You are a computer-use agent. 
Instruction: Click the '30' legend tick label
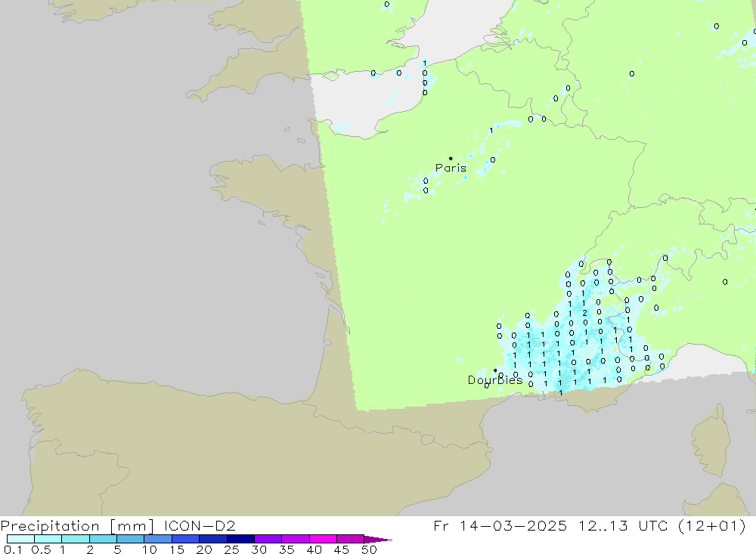click(259, 549)
